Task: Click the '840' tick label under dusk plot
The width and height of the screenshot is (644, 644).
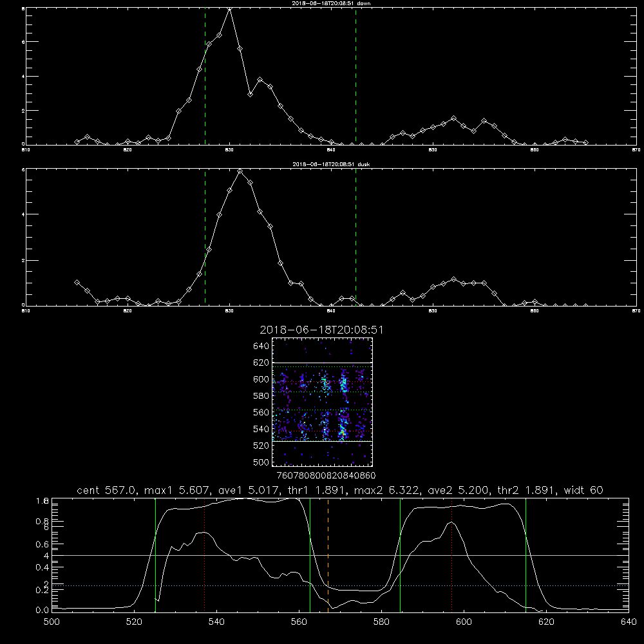Action: coord(332,311)
